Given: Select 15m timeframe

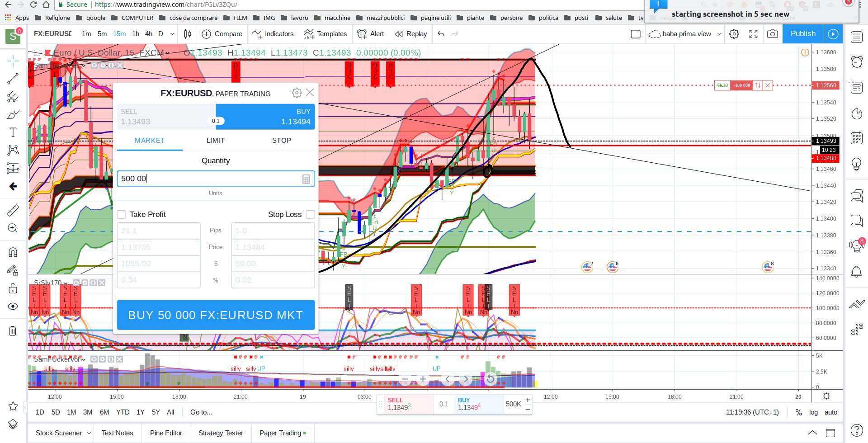Looking at the screenshot, I should [x=119, y=34].
